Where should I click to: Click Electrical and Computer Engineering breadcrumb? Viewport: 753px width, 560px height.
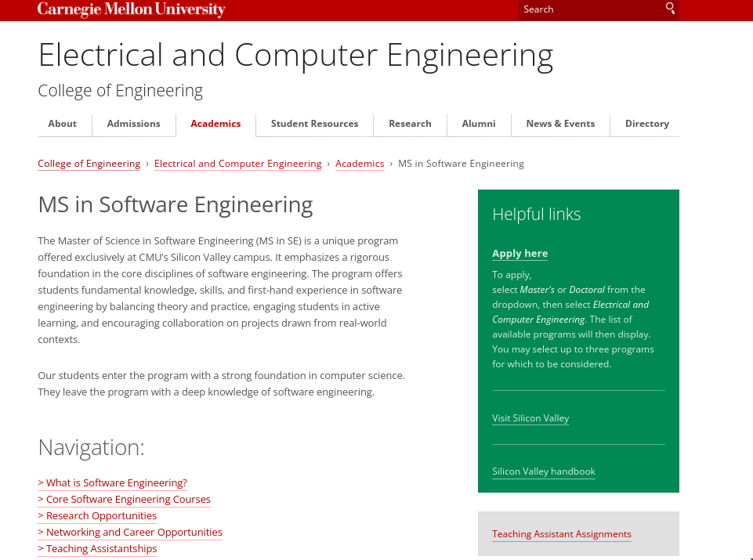237,164
